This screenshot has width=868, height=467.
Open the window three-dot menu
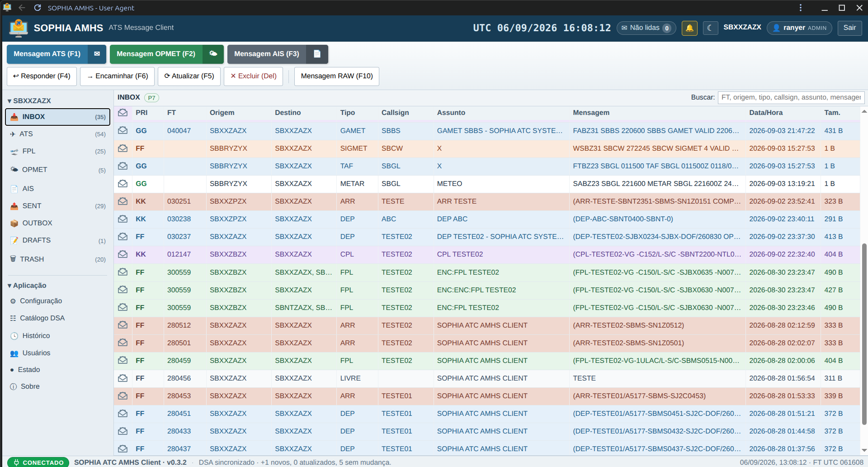point(800,8)
